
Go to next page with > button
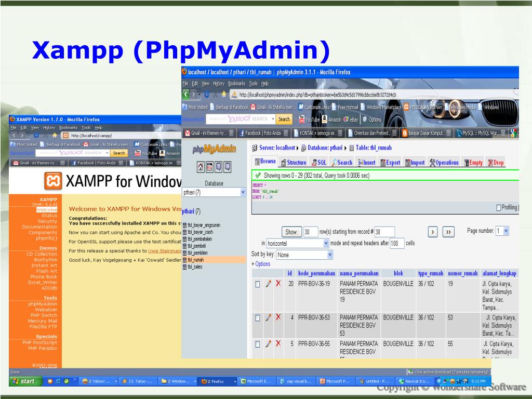[433, 232]
